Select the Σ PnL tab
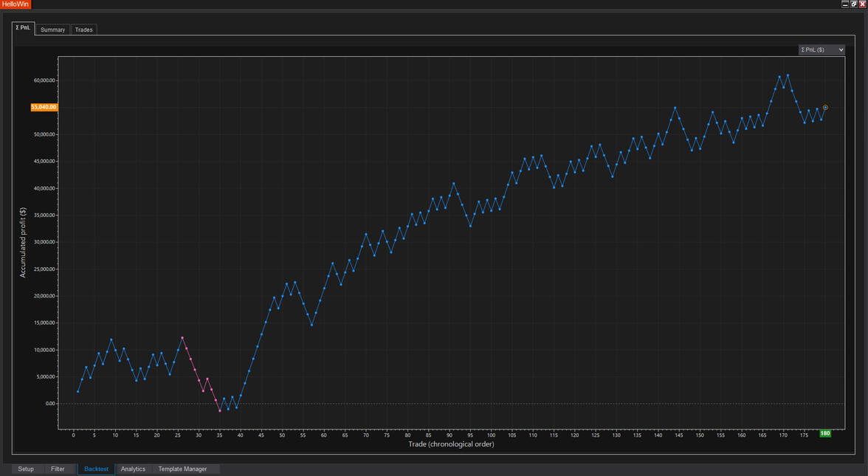The height and width of the screenshot is (476, 868). pos(23,28)
